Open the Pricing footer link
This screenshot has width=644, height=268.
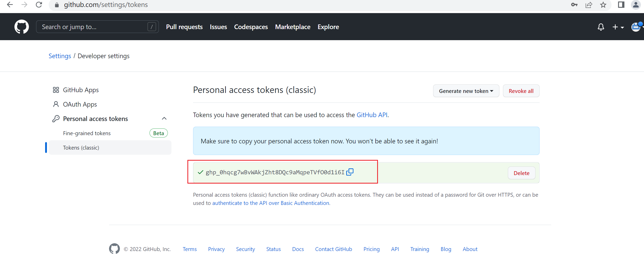371,249
